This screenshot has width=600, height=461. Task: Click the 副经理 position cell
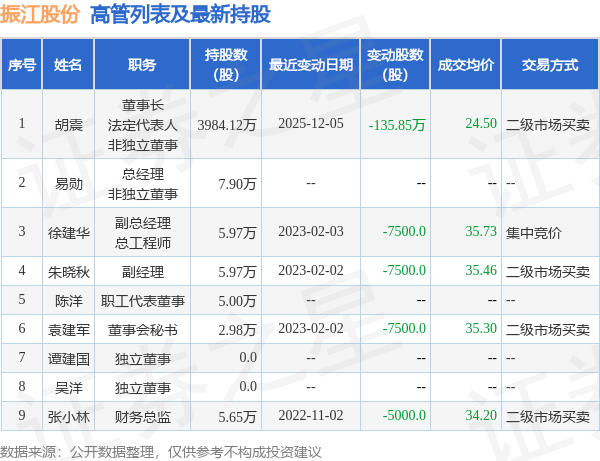click(x=143, y=272)
